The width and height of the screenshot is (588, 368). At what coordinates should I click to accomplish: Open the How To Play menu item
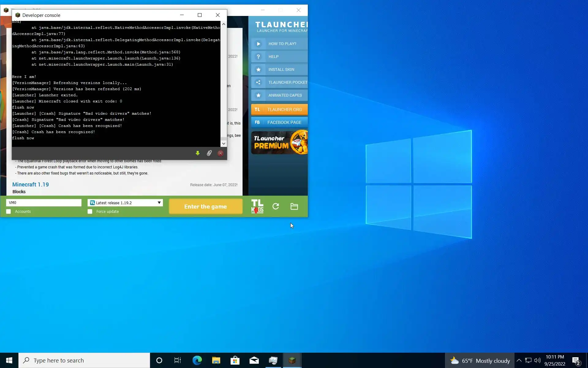[279, 44]
